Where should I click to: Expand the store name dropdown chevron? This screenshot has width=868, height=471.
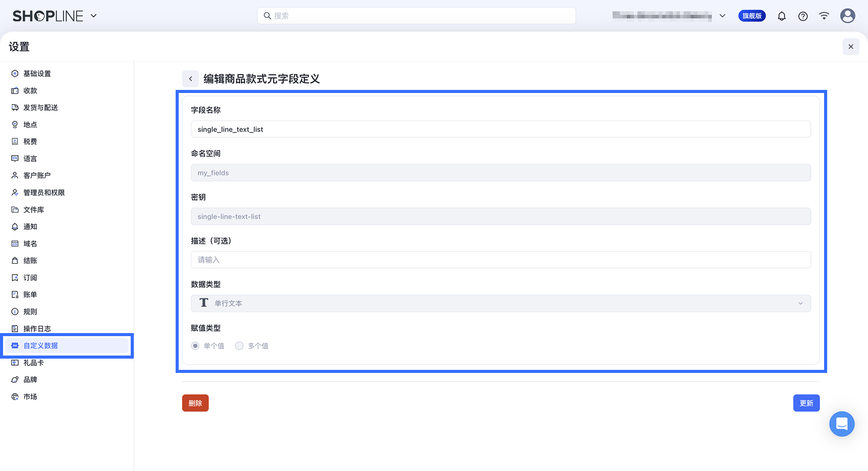coord(722,16)
